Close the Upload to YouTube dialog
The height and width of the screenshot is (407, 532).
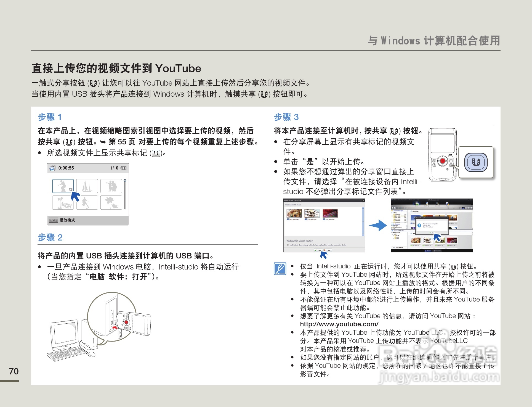363,200
